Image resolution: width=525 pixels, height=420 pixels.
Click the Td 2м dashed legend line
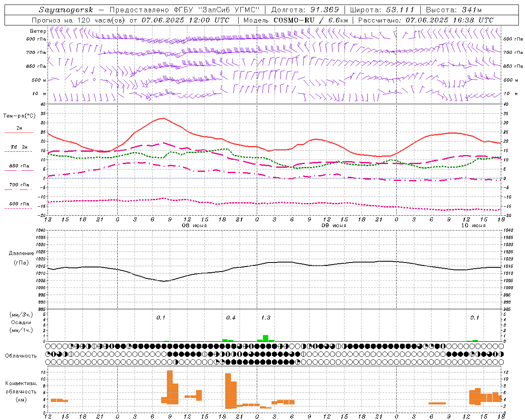point(19,151)
